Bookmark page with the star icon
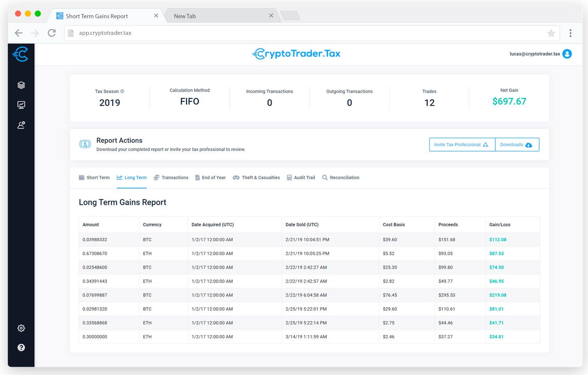 pos(551,33)
